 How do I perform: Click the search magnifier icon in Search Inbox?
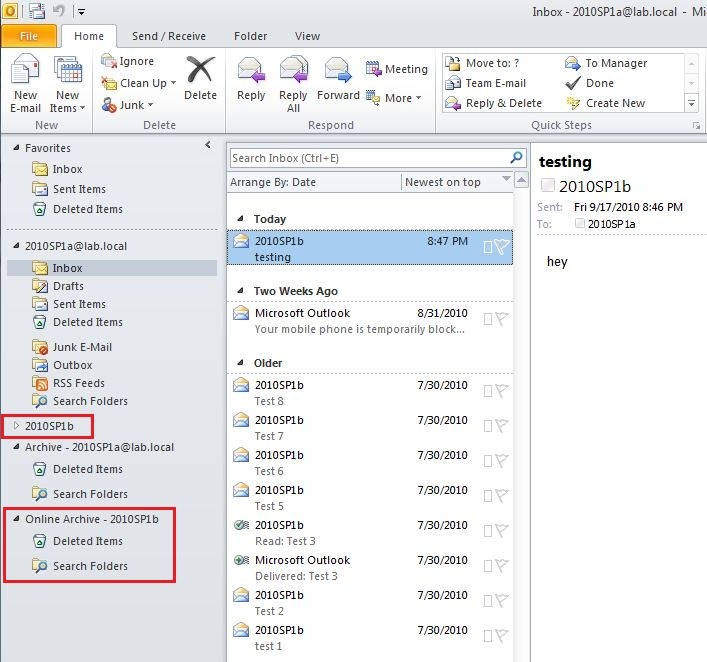(516, 157)
